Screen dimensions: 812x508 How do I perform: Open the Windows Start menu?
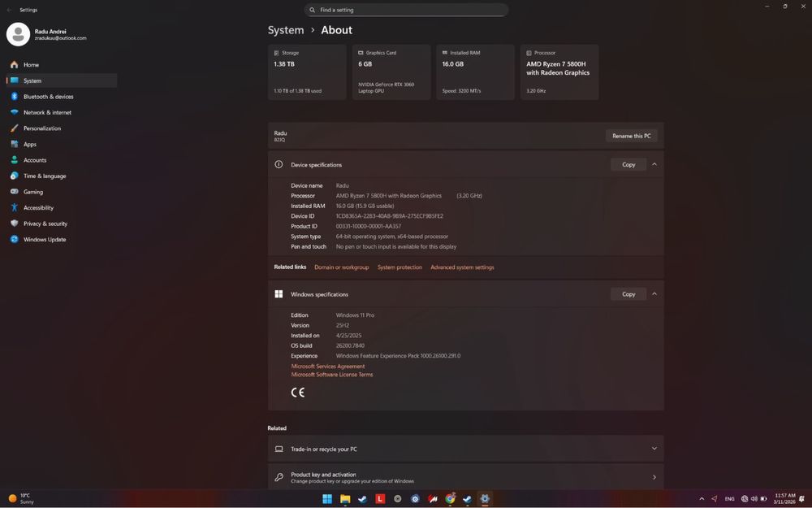[327, 499]
